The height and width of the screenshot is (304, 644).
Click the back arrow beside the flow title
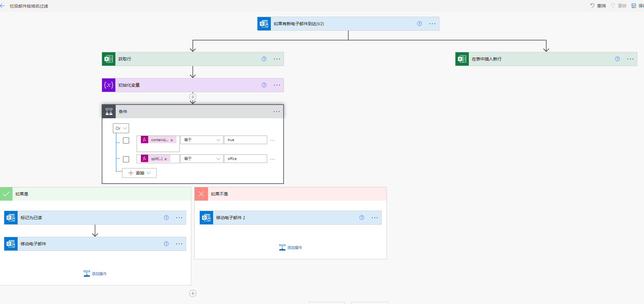[2, 6]
